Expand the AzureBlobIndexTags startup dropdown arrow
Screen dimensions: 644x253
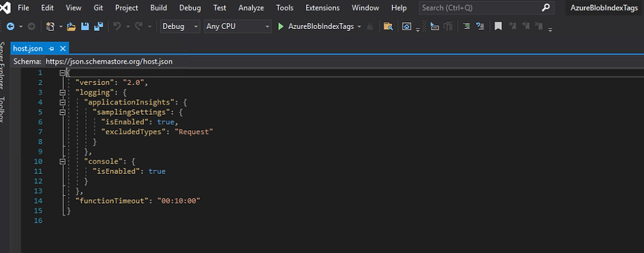359,26
